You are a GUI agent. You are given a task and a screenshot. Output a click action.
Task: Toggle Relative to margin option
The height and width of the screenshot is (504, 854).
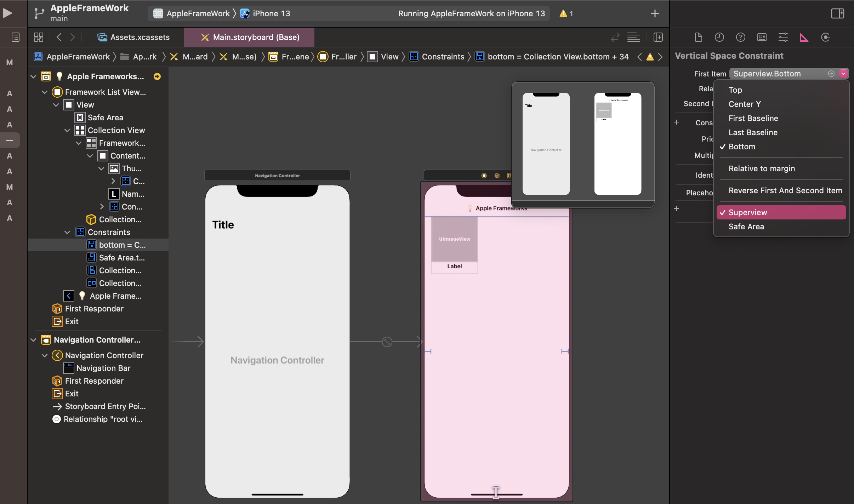(762, 168)
